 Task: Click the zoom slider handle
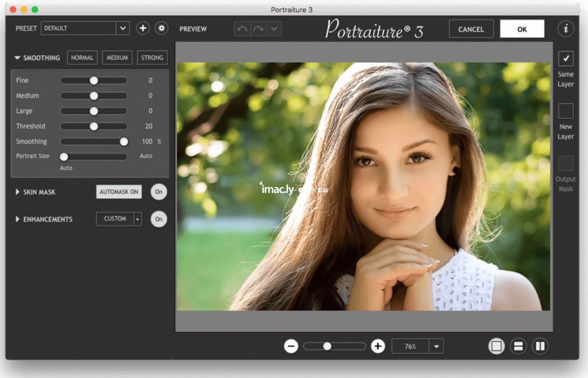327,346
